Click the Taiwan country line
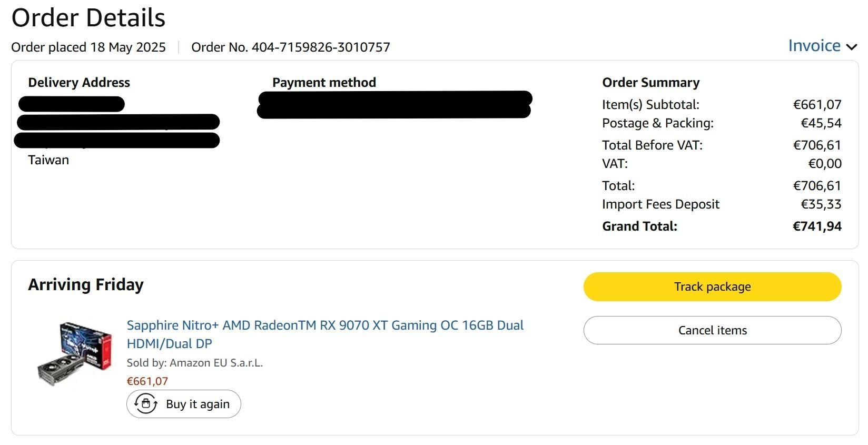 [x=48, y=160]
